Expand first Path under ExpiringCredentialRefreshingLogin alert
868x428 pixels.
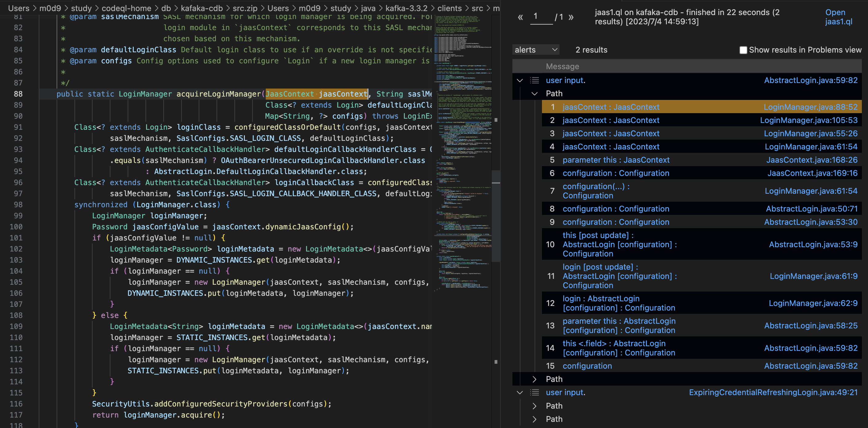tap(534, 406)
